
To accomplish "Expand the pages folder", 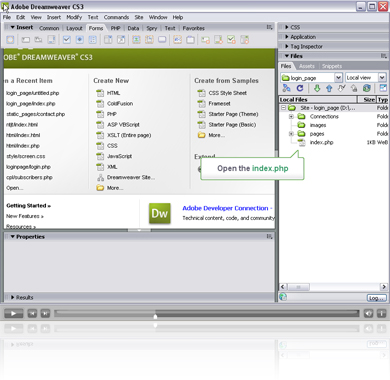I will 291,134.
